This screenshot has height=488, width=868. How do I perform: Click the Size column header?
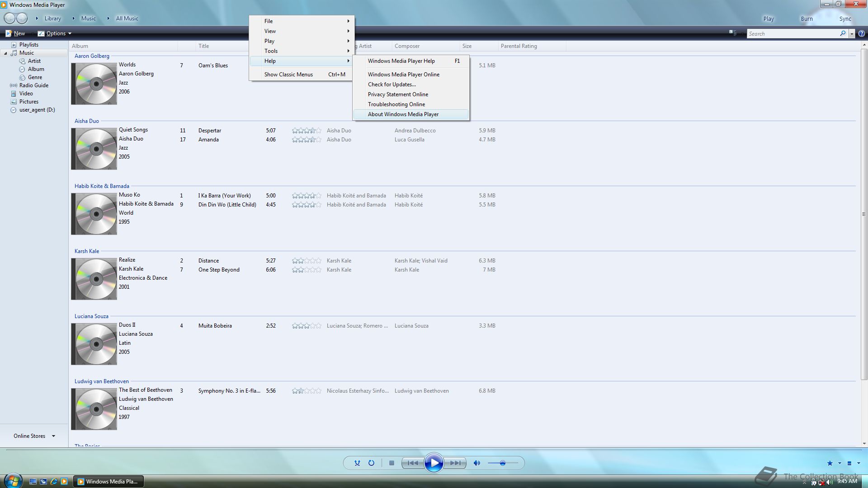[x=479, y=46]
